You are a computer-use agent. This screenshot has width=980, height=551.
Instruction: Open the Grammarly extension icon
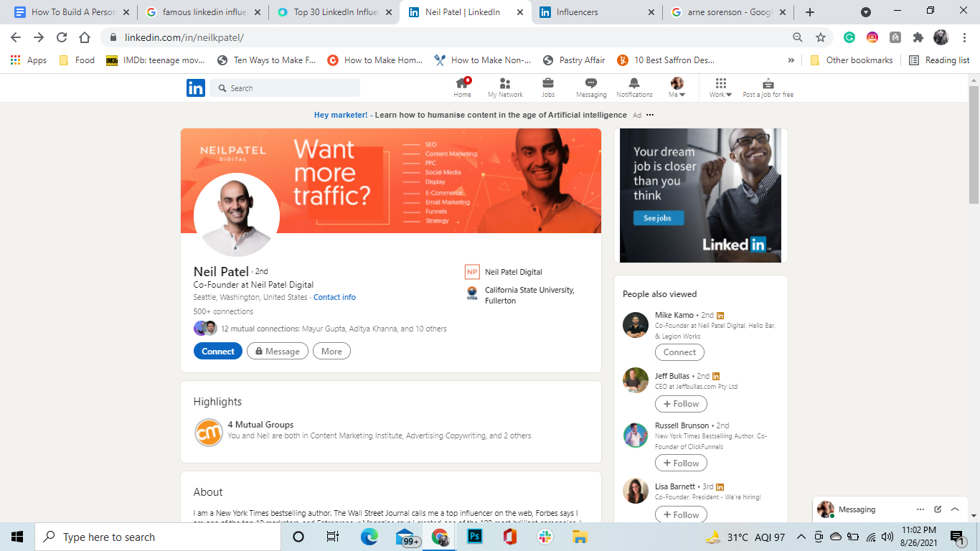(x=849, y=37)
